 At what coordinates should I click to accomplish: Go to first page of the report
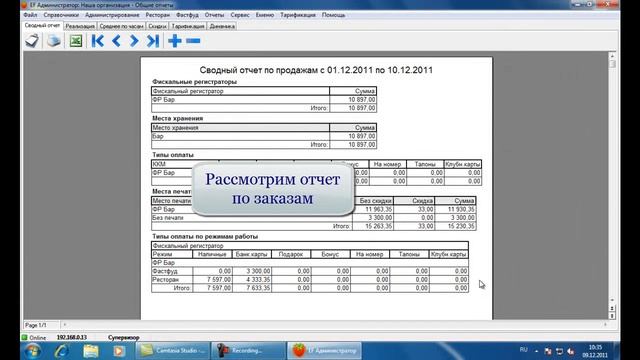98,41
